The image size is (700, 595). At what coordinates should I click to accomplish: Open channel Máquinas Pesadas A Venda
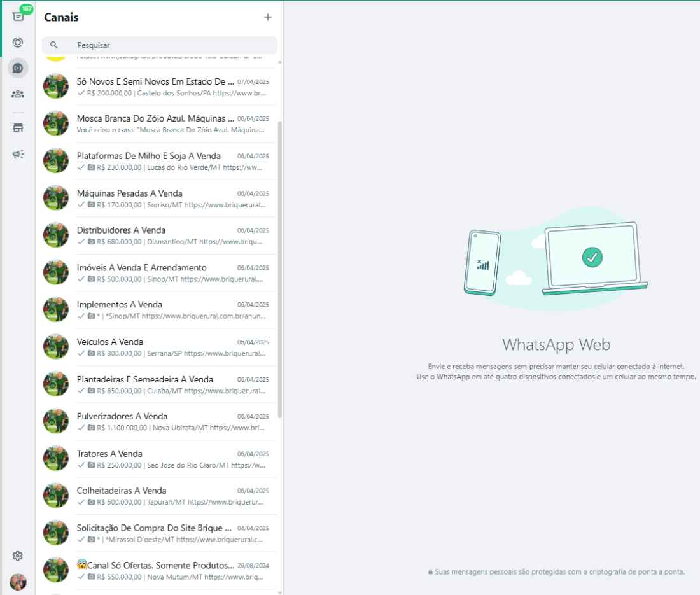pyautogui.click(x=159, y=198)
